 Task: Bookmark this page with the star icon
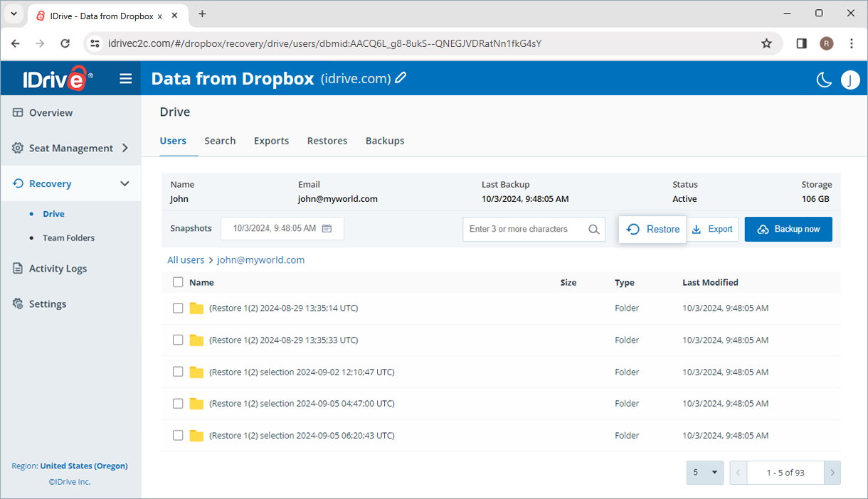(x=766, y=43)
